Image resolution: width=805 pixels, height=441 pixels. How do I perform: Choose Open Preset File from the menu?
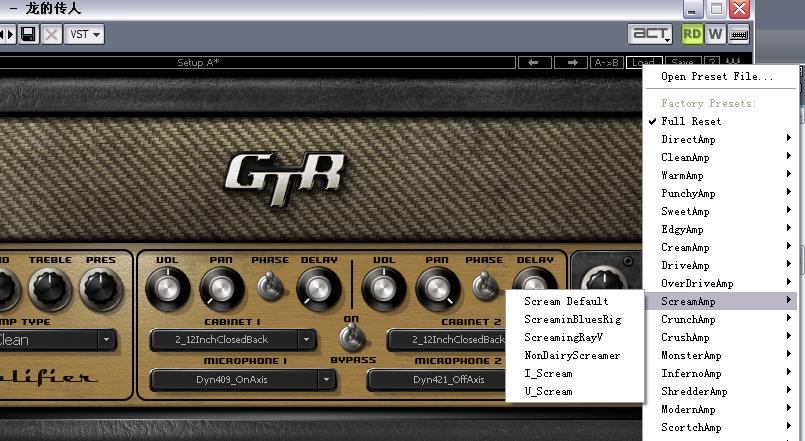click(x=717, y=76)
